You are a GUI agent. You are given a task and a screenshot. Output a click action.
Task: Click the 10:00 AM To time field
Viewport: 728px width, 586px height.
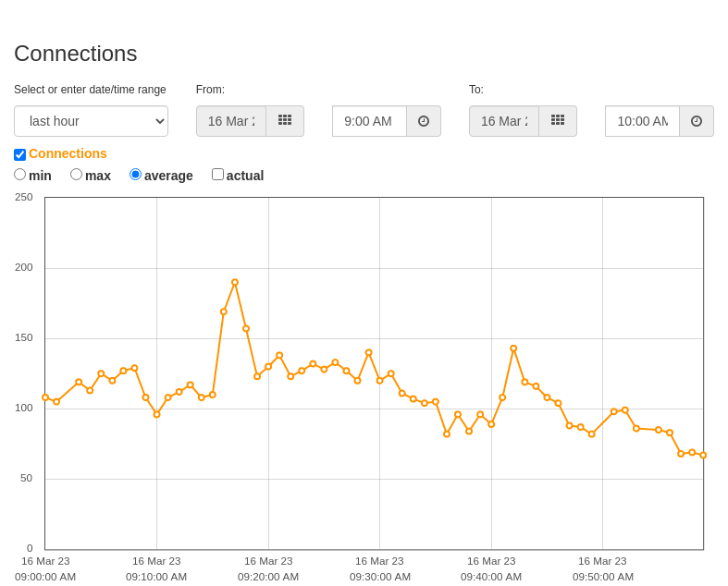click(x=643, y=121)
